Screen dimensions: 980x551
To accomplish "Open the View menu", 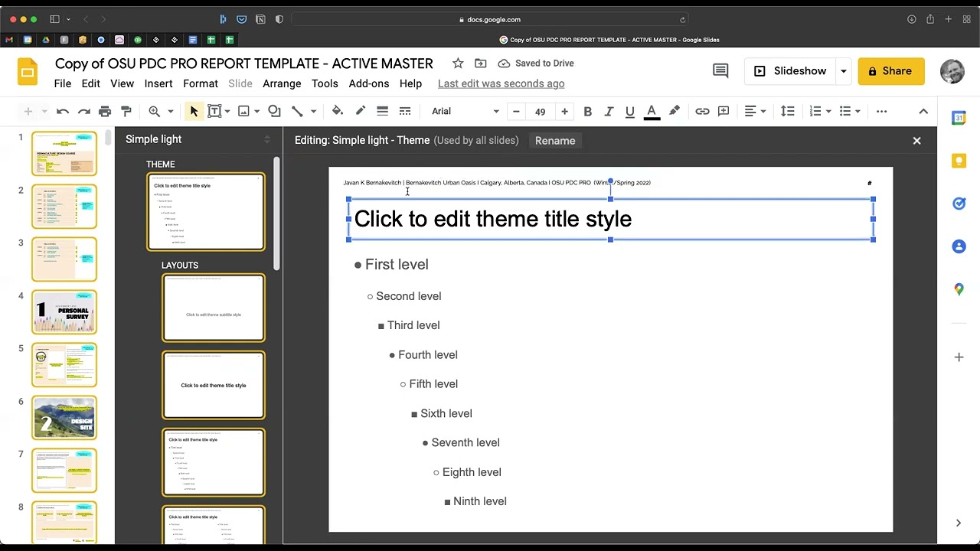I will click(x=122, y=83).
